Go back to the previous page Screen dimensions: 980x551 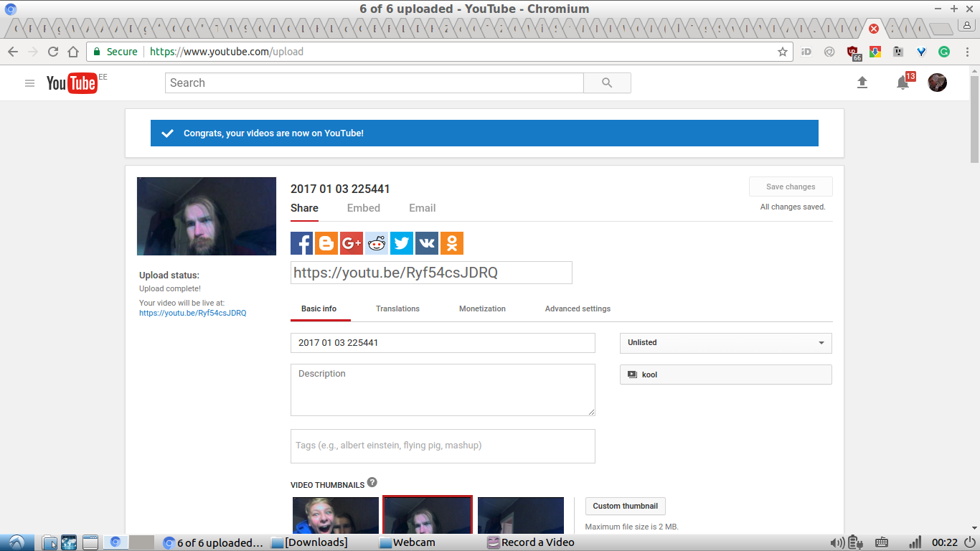(x=13, y=52)
